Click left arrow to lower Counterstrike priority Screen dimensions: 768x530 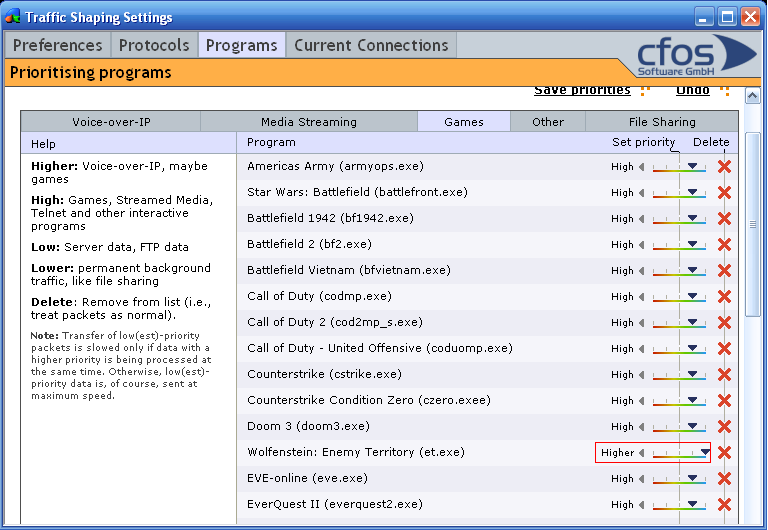click(642, 375)
